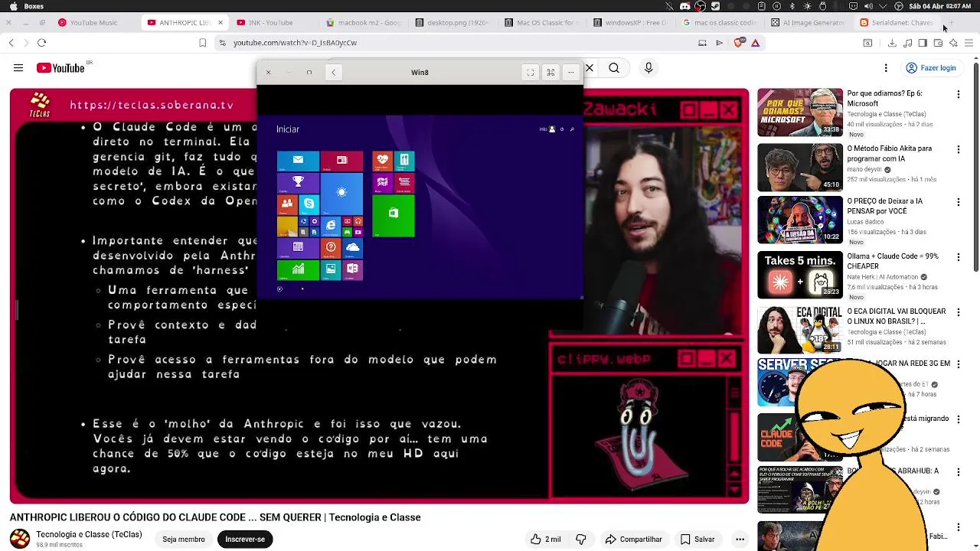Like the video with thumbs up

point(545,540)
